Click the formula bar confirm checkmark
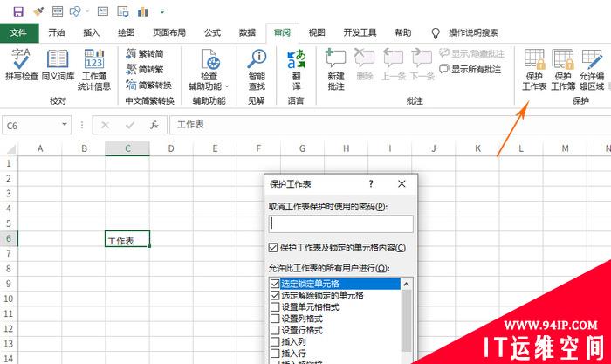The height and width of the screenshot is (364, 611). click(130, 125)
